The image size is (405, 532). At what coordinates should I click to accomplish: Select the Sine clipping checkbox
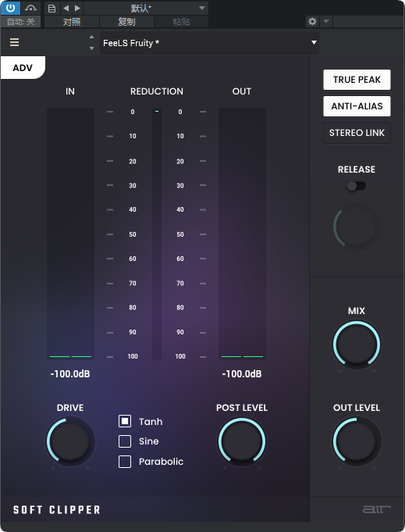(x=125, y=441)
